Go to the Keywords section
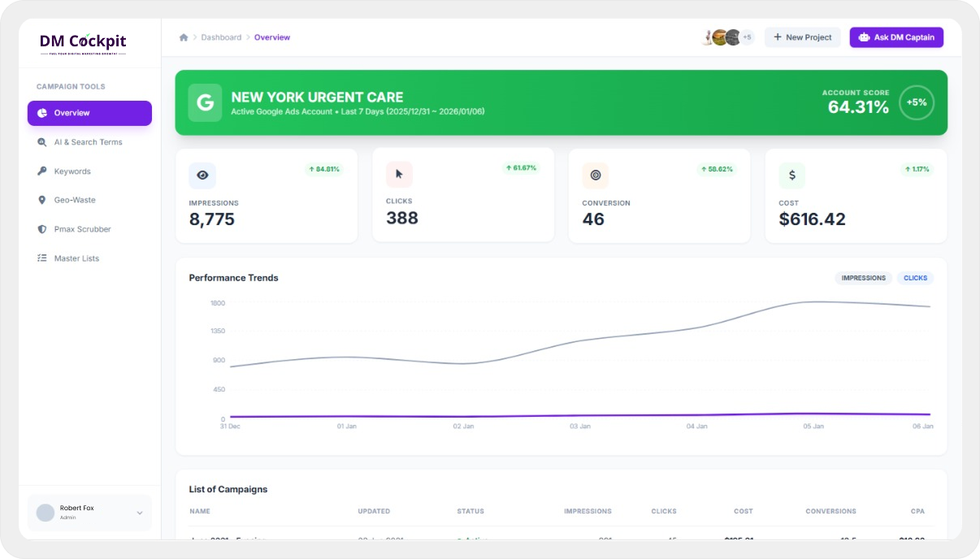Viewport: 980px width, 559px height. click(72, 171)
